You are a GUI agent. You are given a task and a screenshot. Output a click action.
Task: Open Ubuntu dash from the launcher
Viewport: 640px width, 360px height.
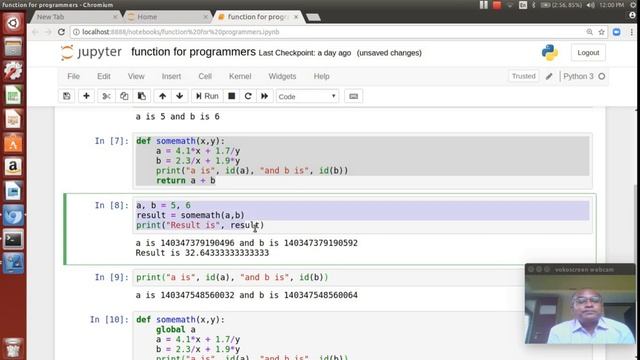coord(13,23)
